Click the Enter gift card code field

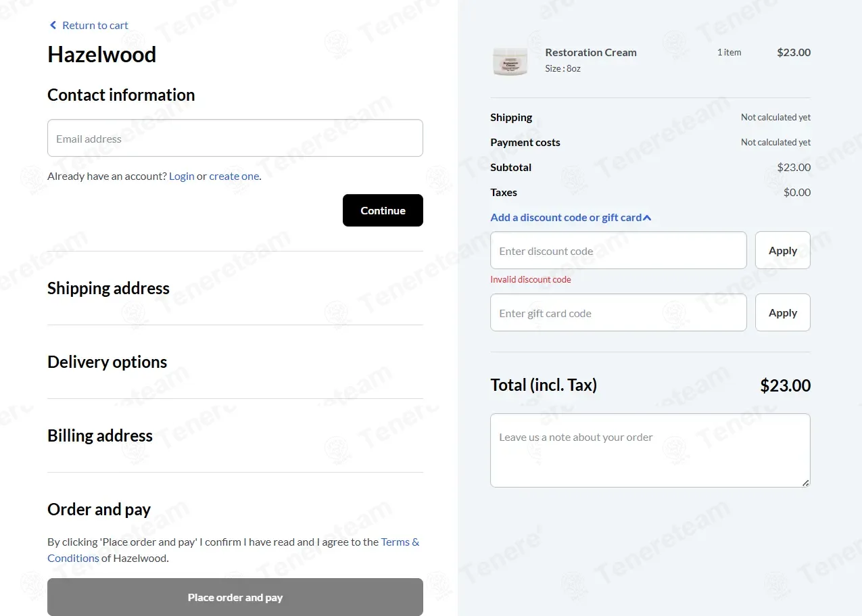coord(619,312)
